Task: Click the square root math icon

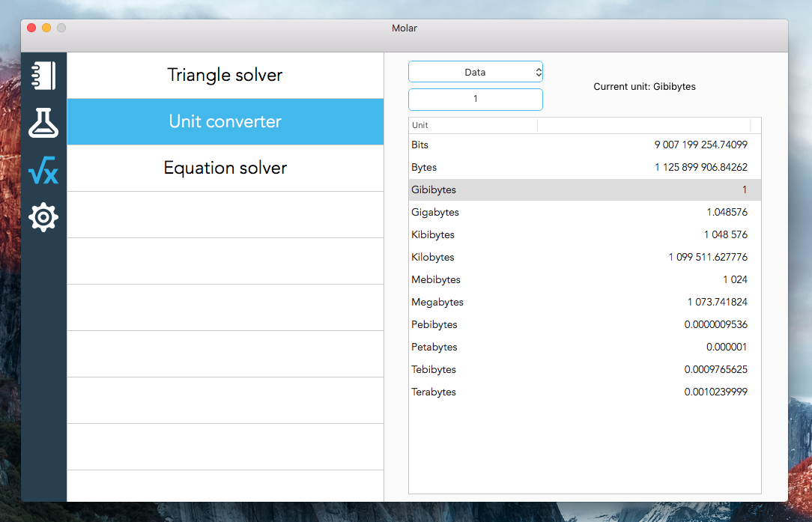Action: [x=43, y=170]
